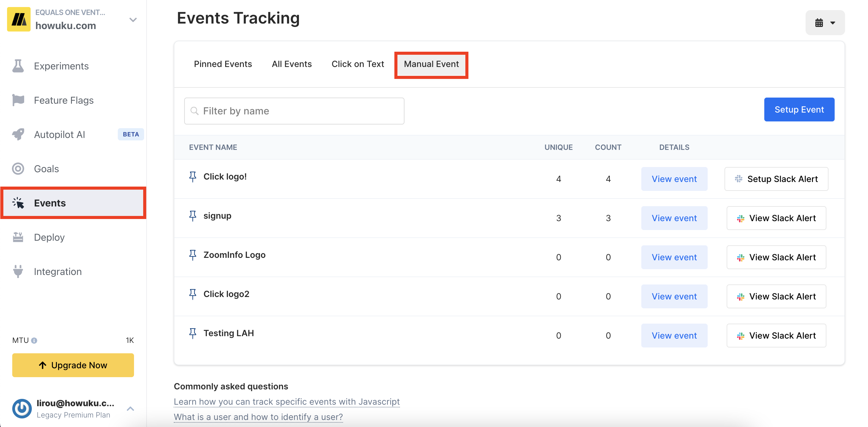Click the howuku logo icon
Image resolution: width=868 pixels, height=427 pixels.
(x=19, y=20)
